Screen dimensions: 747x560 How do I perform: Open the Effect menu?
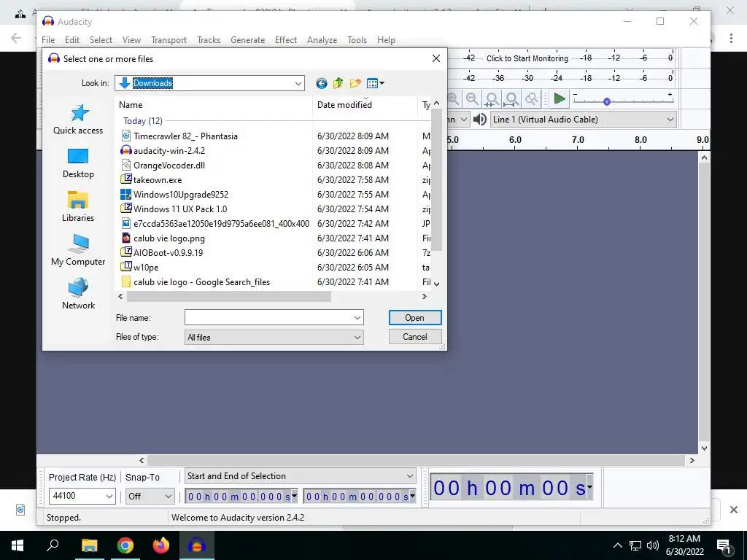tap(286, 40)
